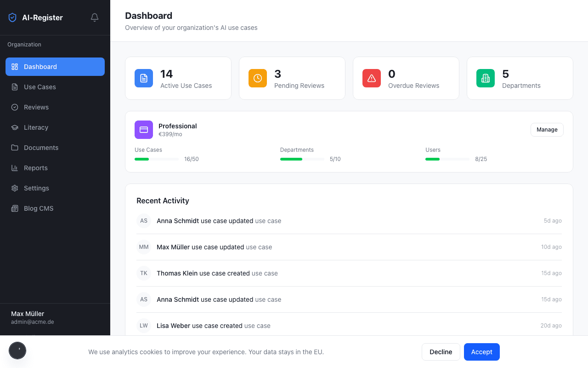Click the Manage button for the Professional plan
Screen dimensions: 588x368
pos(547,129)
